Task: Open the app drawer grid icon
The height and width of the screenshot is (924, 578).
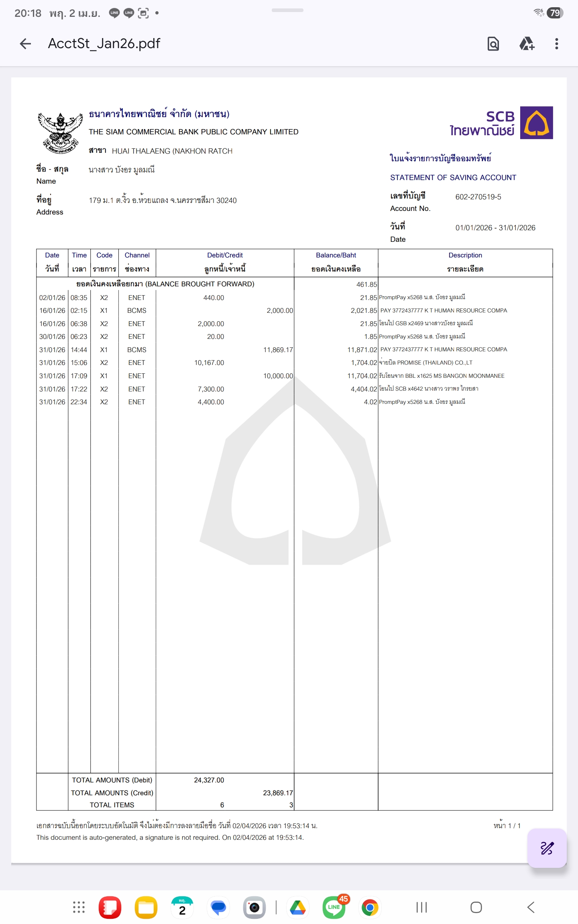Action: pyautogui.click(x=79, y=907)
